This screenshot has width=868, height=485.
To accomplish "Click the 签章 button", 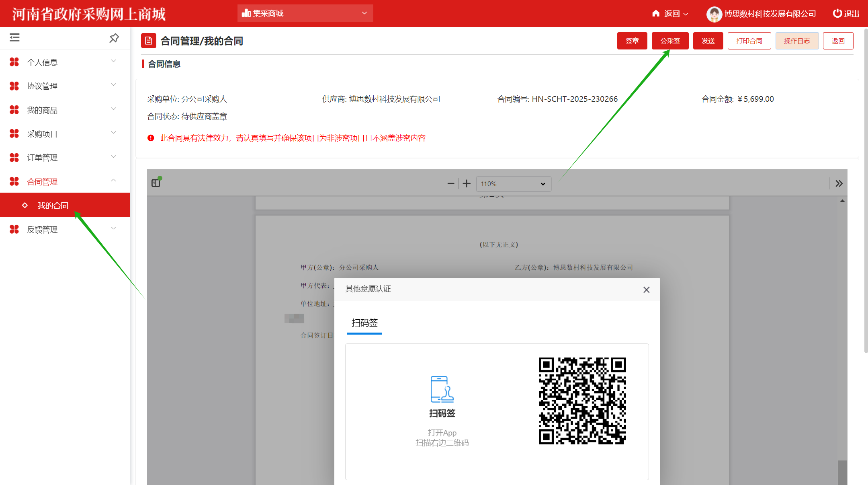I will [x=632, y=41].
